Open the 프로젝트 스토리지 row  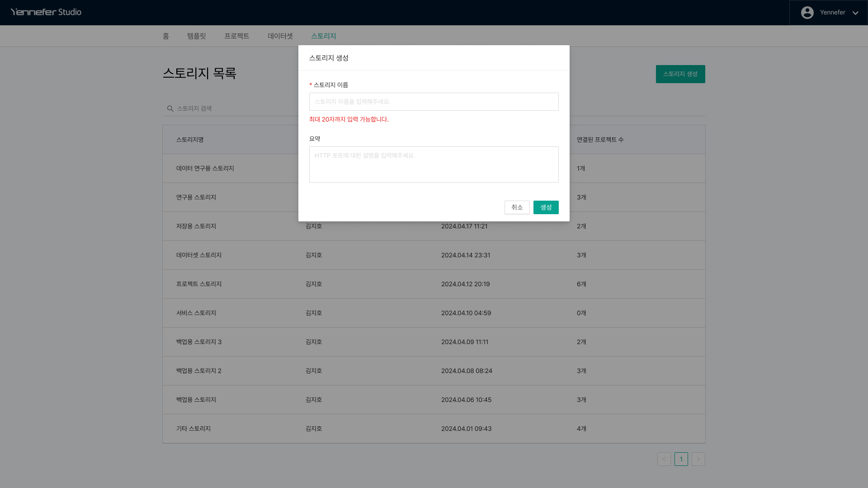(199, 284)
